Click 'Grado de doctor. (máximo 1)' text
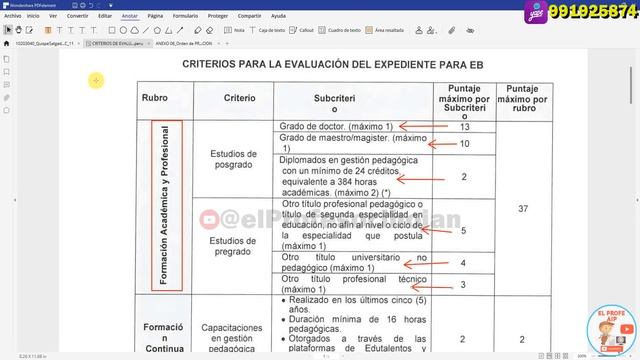This screenshot has width=640, height=360. [336, 126]
